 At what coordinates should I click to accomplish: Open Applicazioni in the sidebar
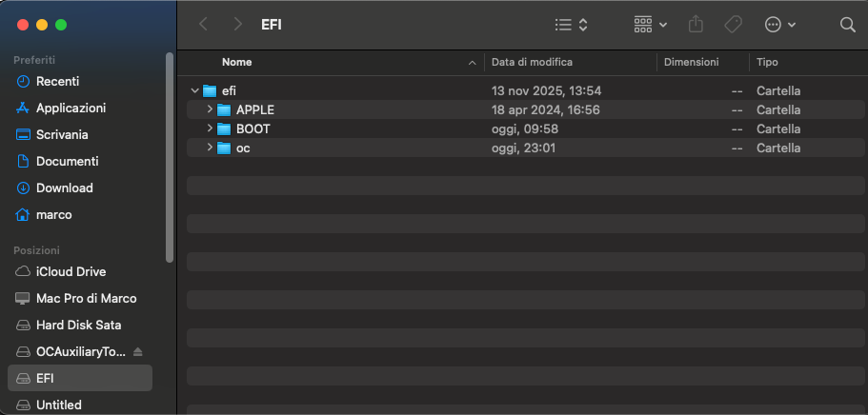tap(71, 109)
